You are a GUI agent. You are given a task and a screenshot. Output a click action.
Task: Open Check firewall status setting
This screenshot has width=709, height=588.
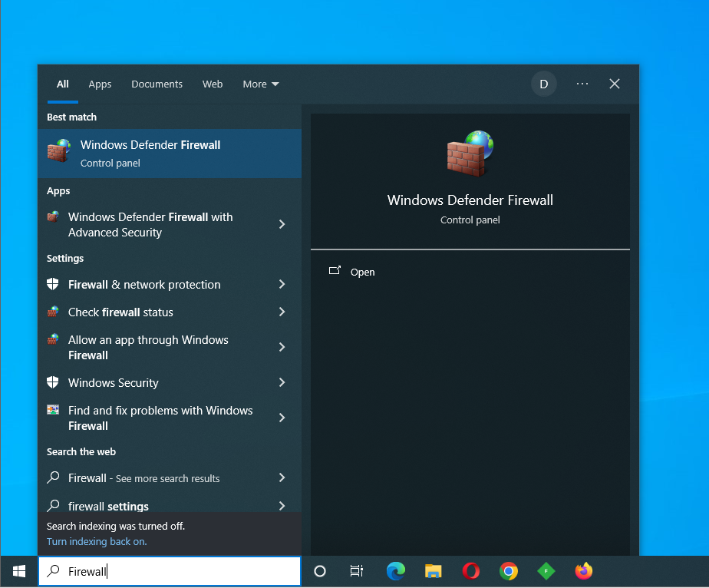click(170, 312)
